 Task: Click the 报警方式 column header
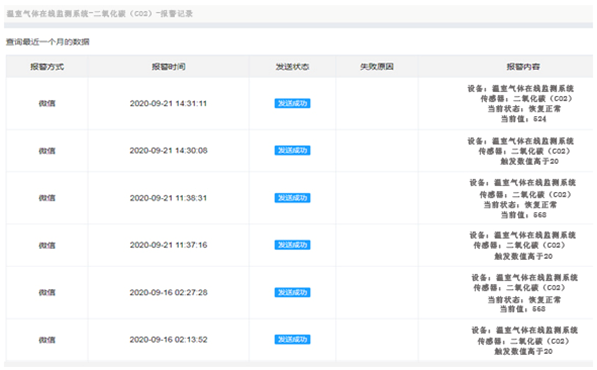tap(47, 67)
